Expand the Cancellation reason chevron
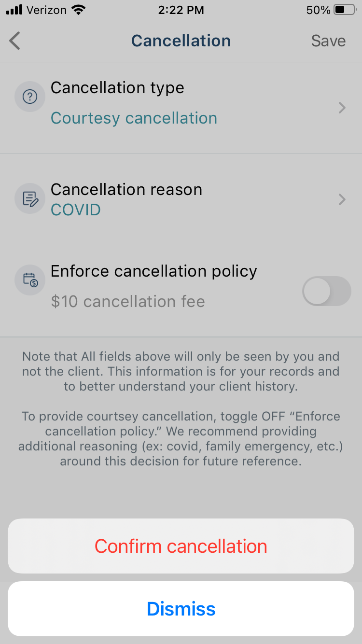 (x=342, y=199)
